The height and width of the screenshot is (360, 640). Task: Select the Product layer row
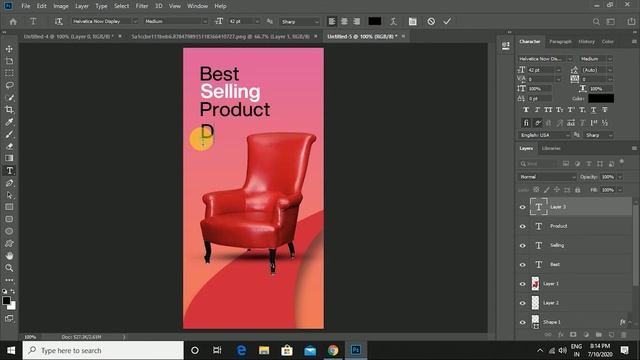pos(575,226)
